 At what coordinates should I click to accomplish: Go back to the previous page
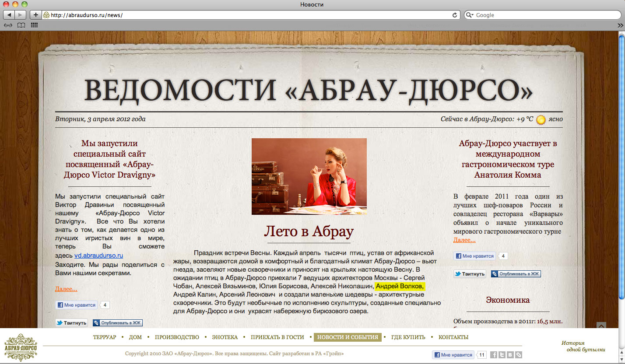pos(10,15)
